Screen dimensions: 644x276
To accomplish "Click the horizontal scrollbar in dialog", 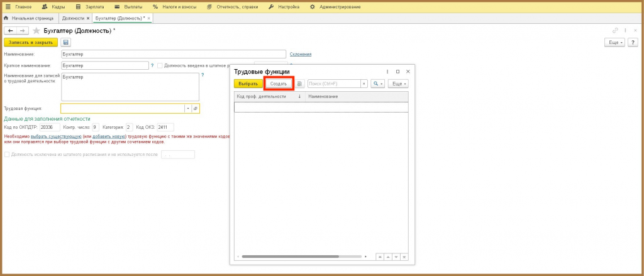I will (x=291, y=257).
